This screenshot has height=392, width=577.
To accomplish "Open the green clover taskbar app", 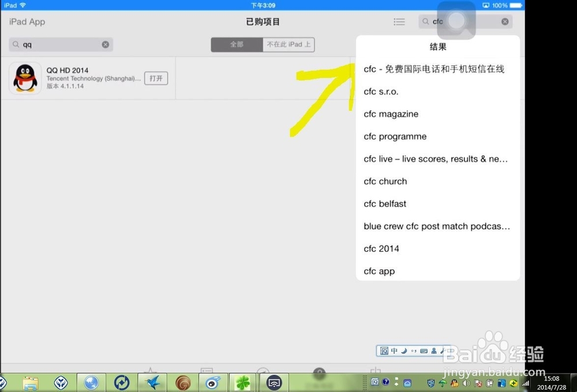I will [x=243, y=383].
